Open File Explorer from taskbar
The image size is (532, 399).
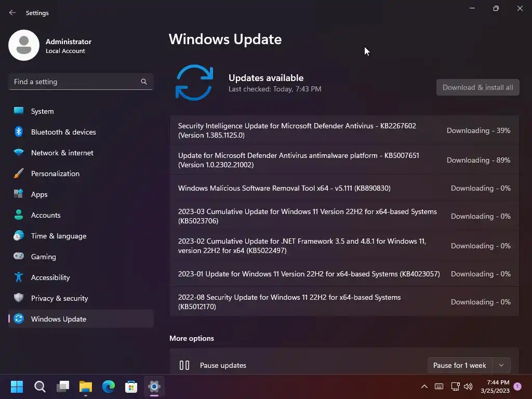tap(86, 387)
